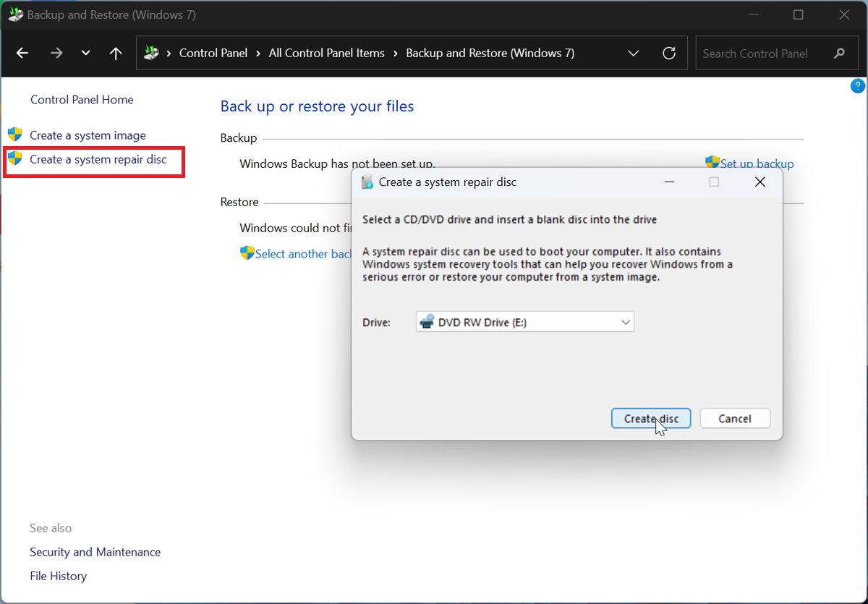Cancel the system repair disc dialog
Viewport: 868px width, 604px height.
(x=735, y=418)
